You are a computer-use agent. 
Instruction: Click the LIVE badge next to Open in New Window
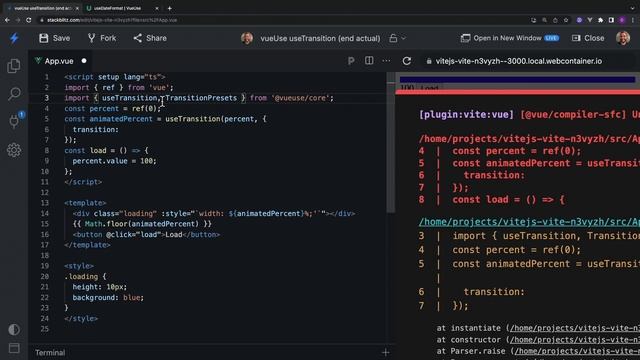pyautogui.click(x=551, y=38)
